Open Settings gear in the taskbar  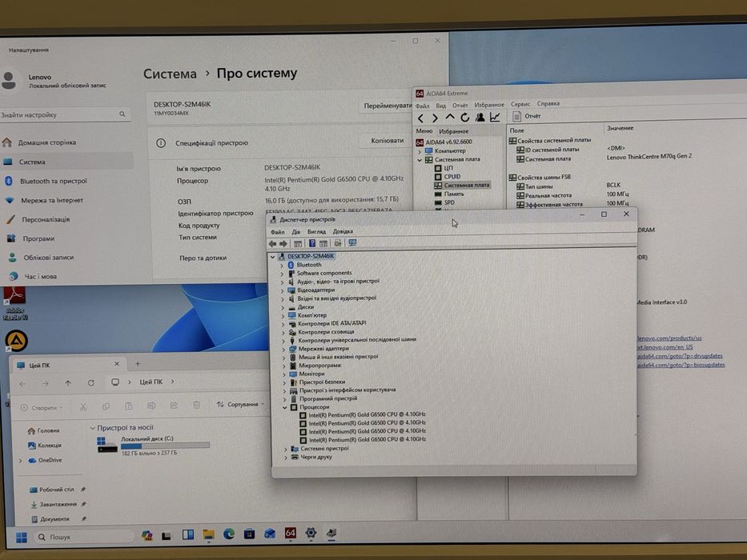click(311, 534)
